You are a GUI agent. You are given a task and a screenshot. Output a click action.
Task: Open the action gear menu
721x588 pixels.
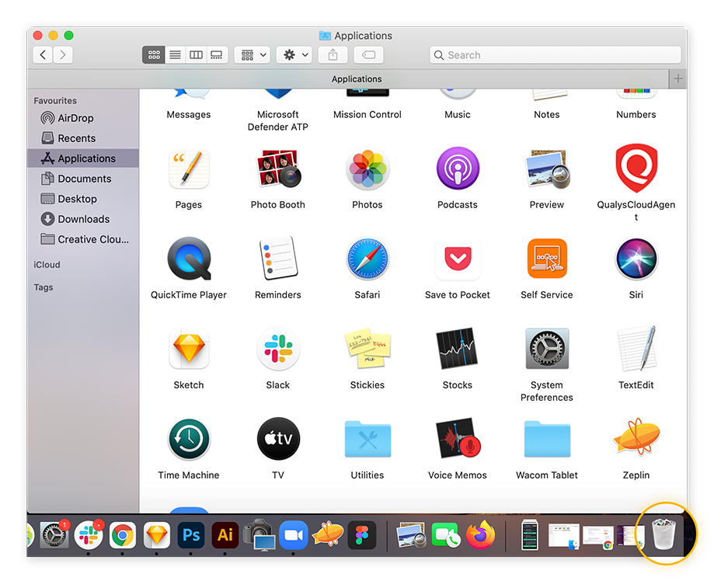(x=294, y=54)
